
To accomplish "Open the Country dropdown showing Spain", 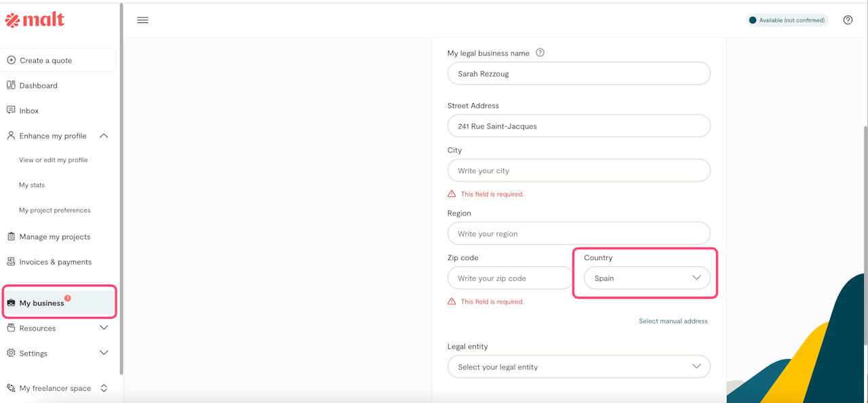I will tap(647, 278).
